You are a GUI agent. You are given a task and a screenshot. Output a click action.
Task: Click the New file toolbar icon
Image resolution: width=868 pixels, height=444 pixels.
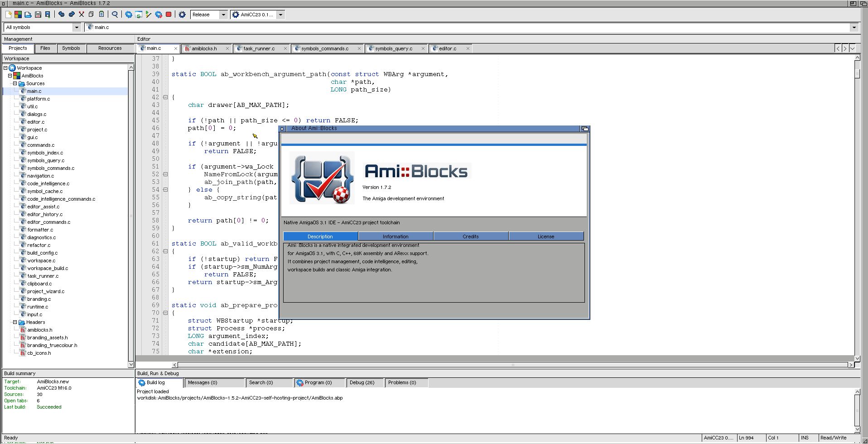(8, 14)
